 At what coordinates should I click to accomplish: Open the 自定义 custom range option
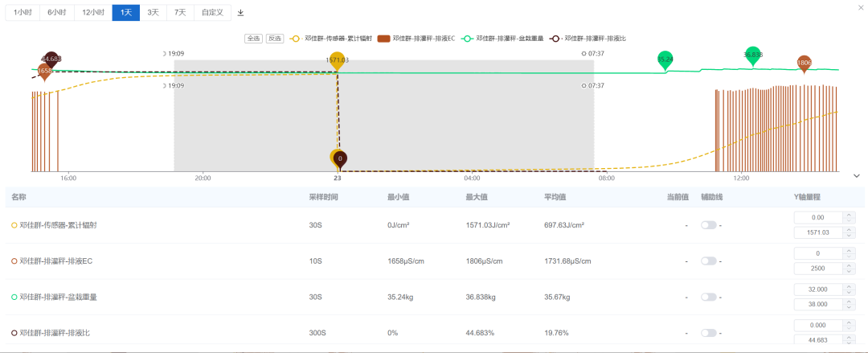pos(212,13)
